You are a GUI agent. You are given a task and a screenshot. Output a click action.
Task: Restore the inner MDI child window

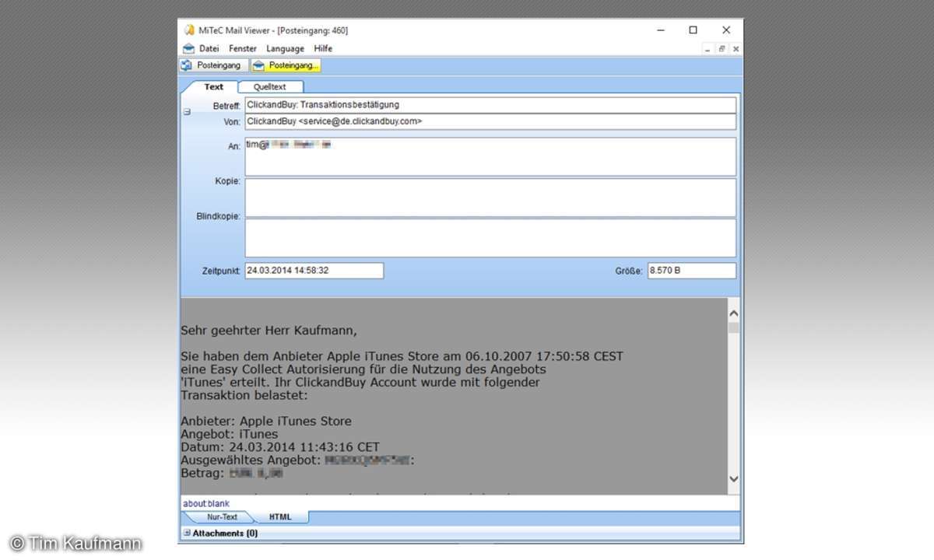[722, 49]
